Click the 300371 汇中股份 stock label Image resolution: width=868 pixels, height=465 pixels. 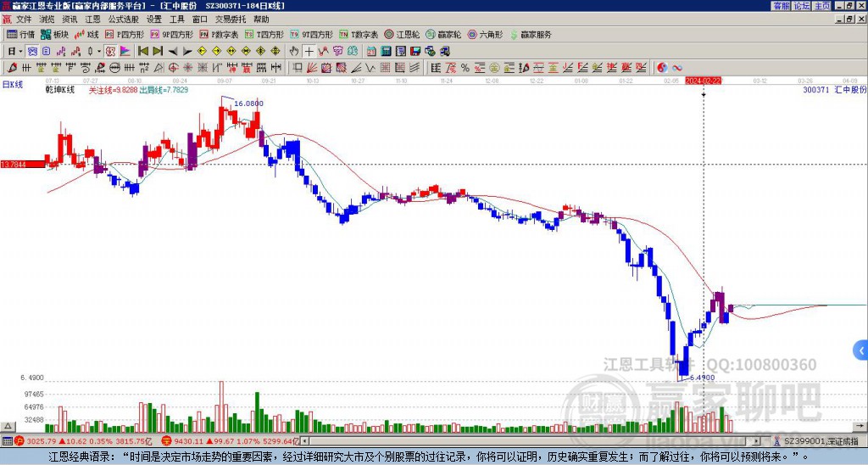[x=834, y=89]
